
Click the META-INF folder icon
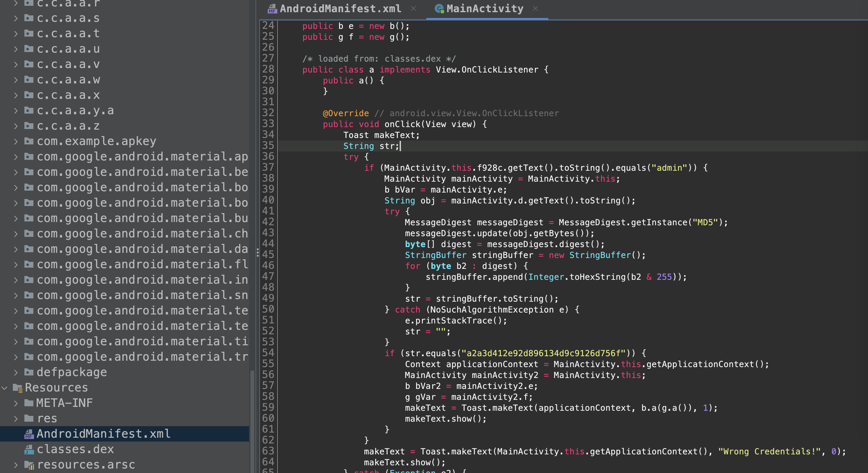tap(29, 403)
